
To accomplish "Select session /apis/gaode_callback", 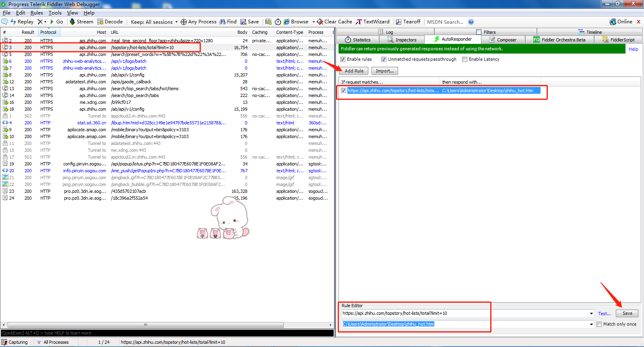I will [167, 82].
